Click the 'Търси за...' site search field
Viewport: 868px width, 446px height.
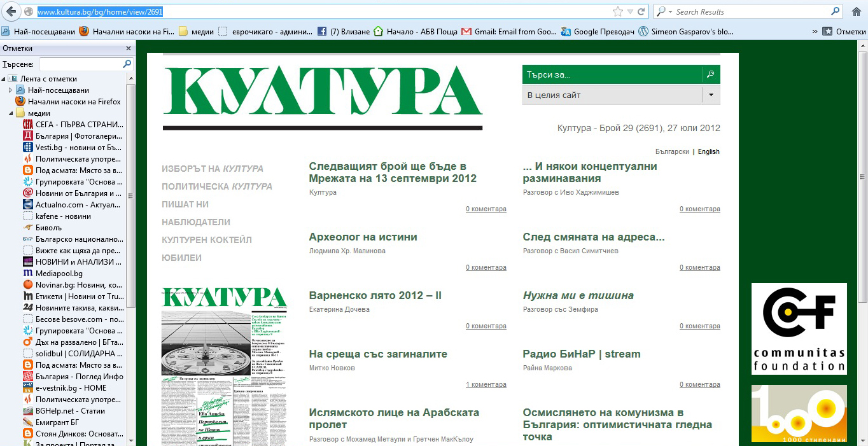[611, 74]
